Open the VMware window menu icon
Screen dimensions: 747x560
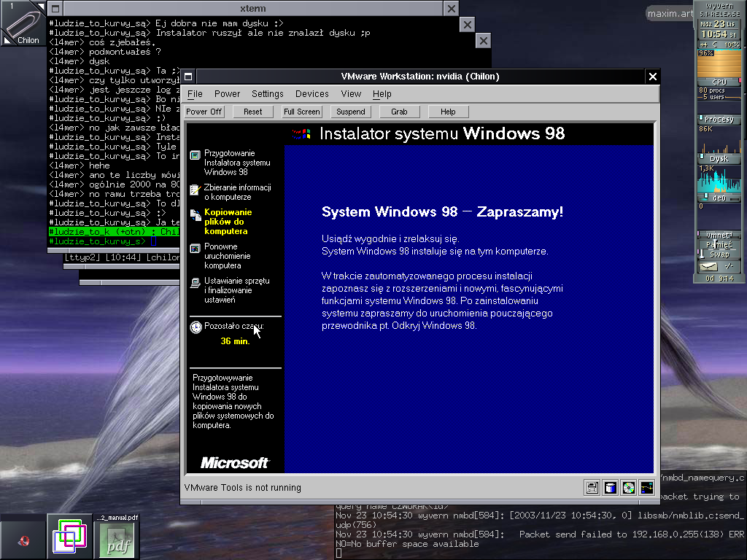188,77
